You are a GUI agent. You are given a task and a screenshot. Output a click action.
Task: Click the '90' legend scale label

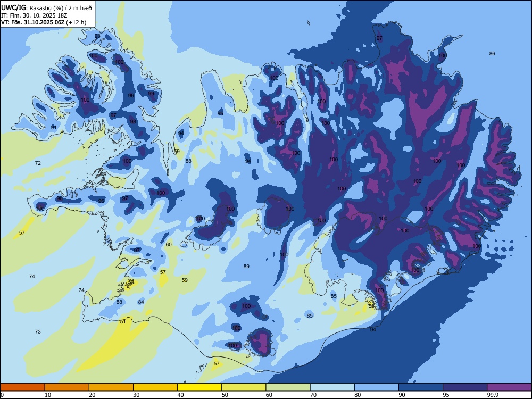click(x=402, y=395)
